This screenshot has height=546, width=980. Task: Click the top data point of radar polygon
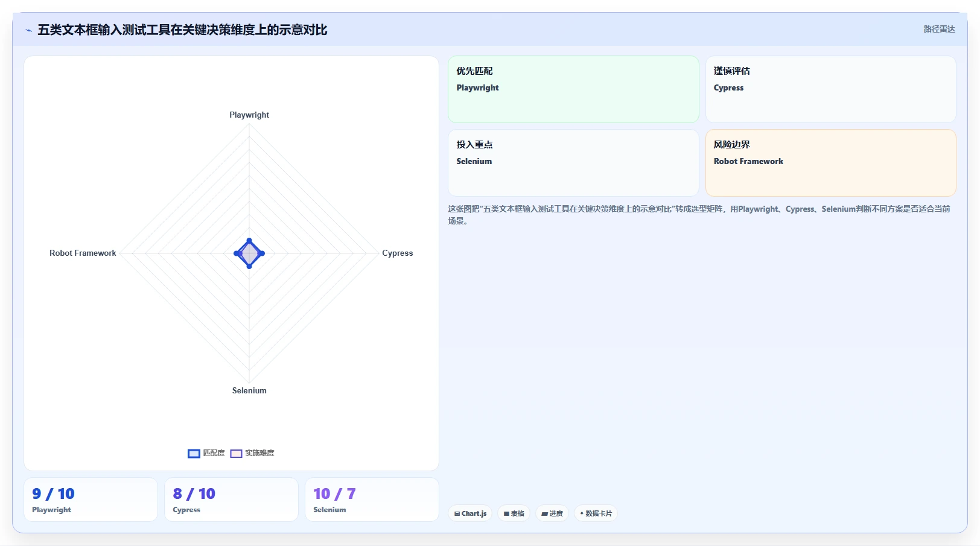pos(249,240)
